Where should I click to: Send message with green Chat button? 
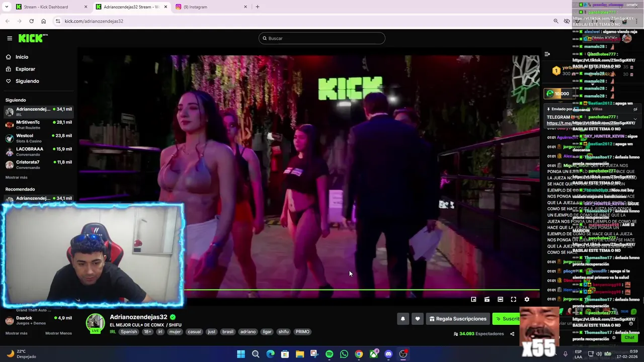coord(629,338)
